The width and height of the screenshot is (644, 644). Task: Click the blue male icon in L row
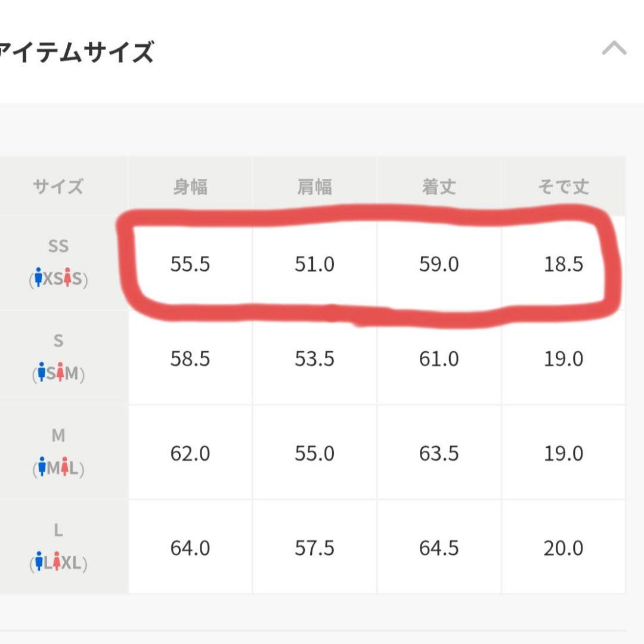tap(39, 561)
